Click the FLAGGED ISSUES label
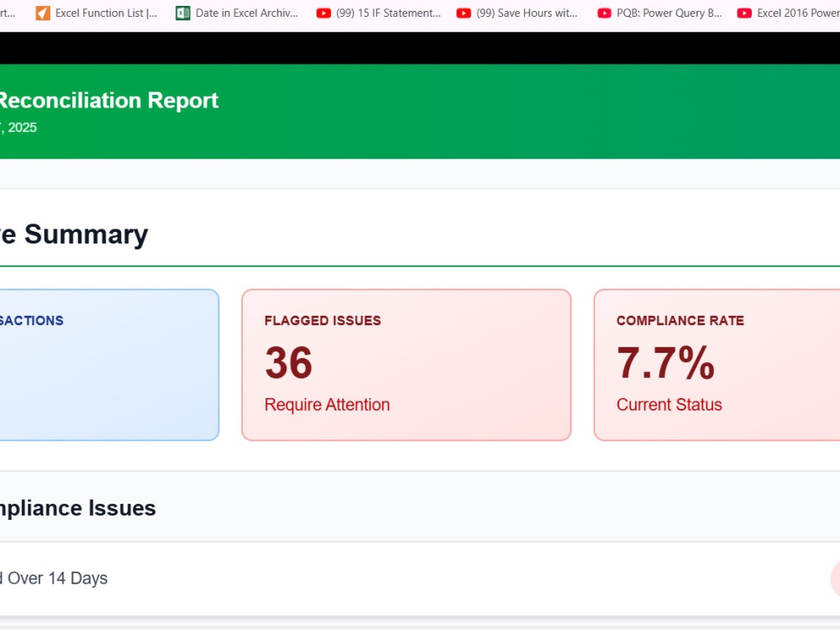Viewport: 840px width, 630px height. click(x=323, y=320)
